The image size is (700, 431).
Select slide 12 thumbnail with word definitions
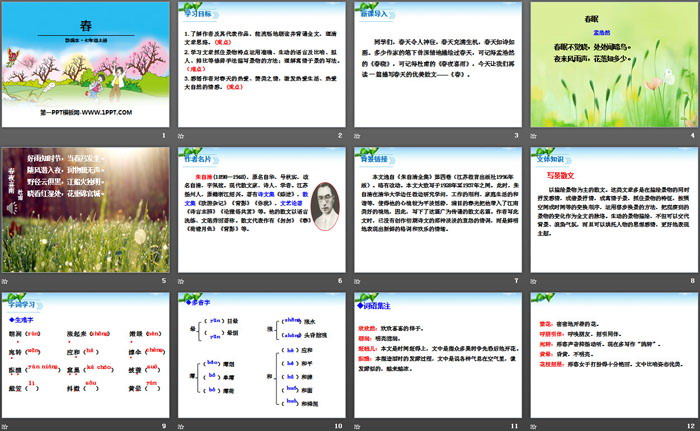[614, 355]
